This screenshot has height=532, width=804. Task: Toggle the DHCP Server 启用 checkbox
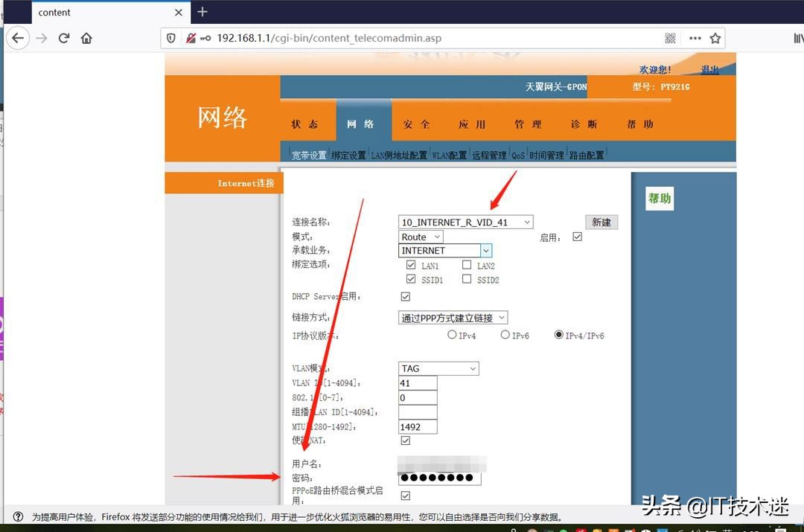pos(405,296)
